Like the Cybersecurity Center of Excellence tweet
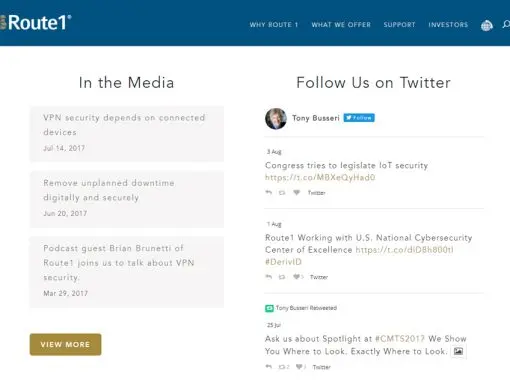This screenshot has height=382, width=510. 297,277
